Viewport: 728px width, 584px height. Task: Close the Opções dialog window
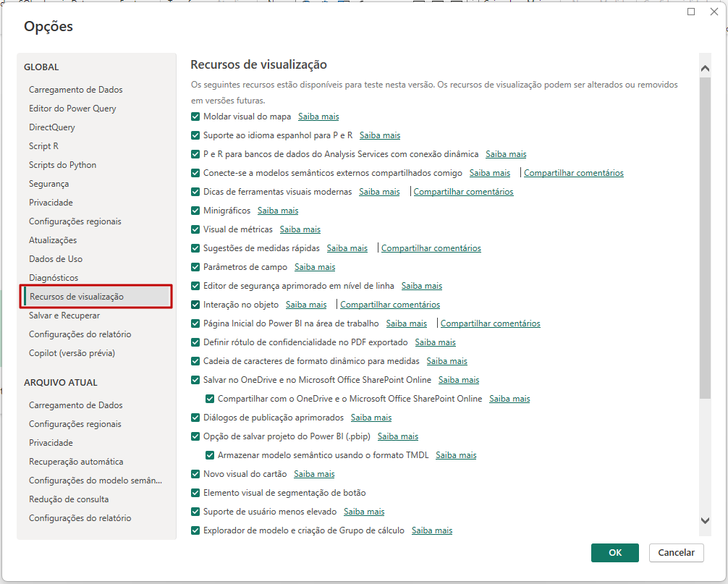point(713,12)
